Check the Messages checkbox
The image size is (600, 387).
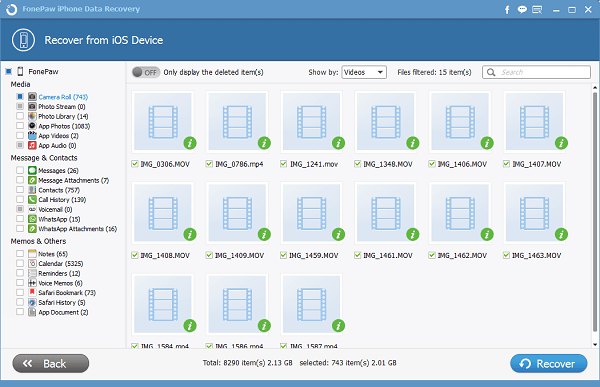(20, 170)
